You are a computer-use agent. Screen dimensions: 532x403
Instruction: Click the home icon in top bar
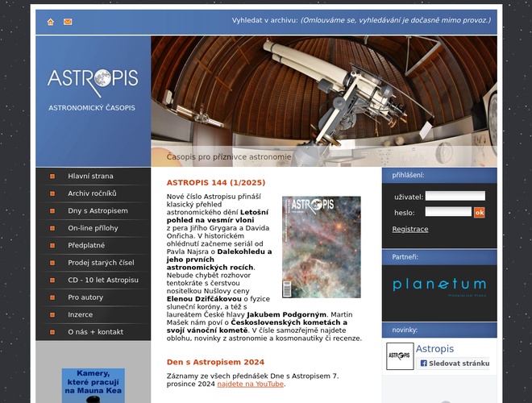tap(51, 22)
